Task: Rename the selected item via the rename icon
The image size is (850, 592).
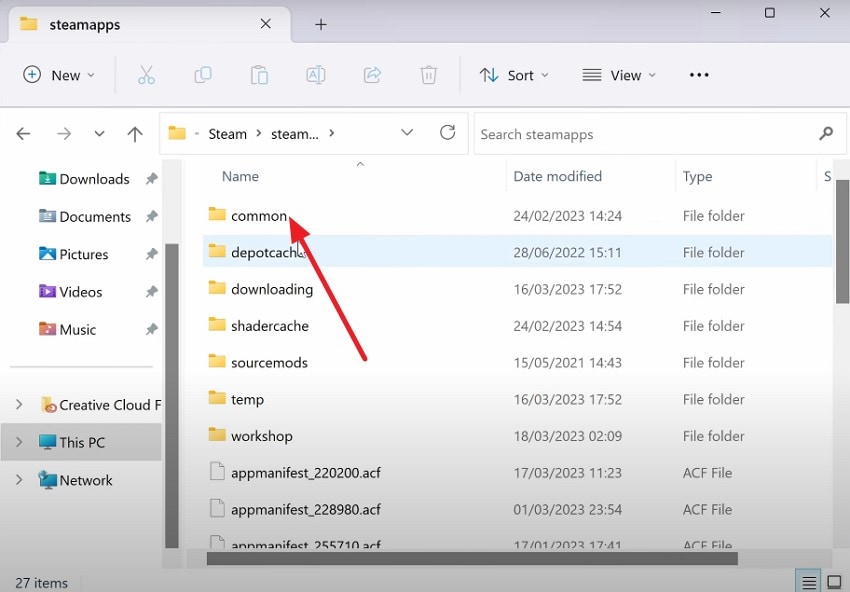Action: pos(315,74)
